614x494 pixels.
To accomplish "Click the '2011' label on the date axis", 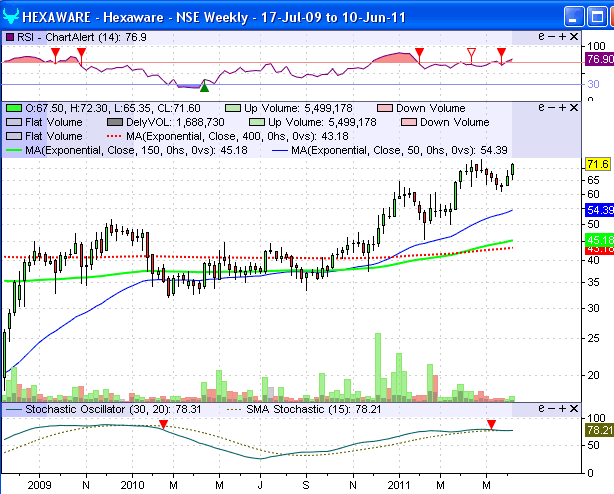I will 399,485.
